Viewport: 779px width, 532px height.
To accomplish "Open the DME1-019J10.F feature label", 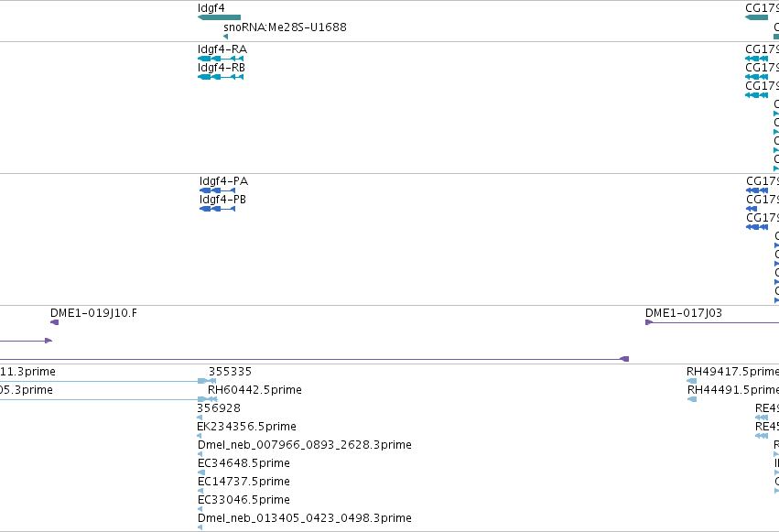I will click(x=93, y=313).
